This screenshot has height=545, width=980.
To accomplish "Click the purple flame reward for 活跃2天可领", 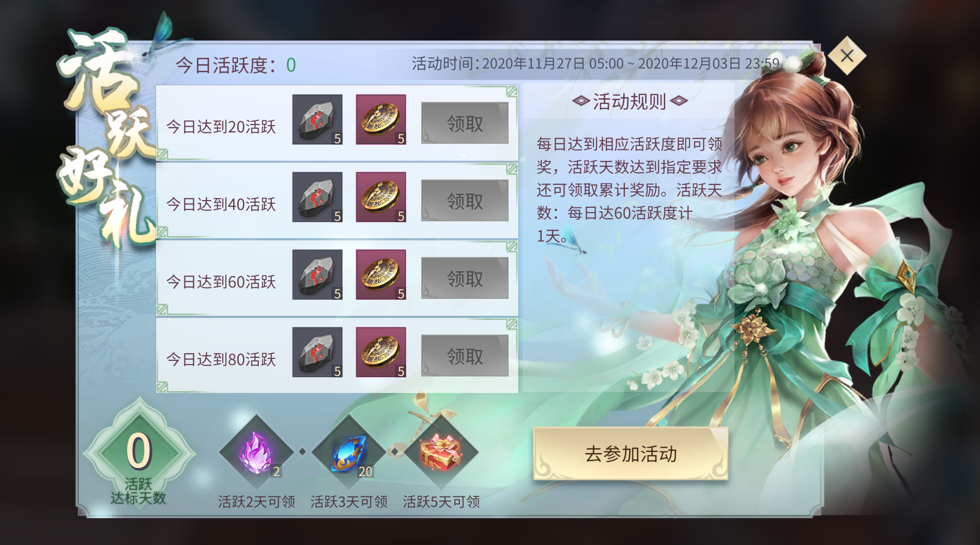I will click(256, 452).
